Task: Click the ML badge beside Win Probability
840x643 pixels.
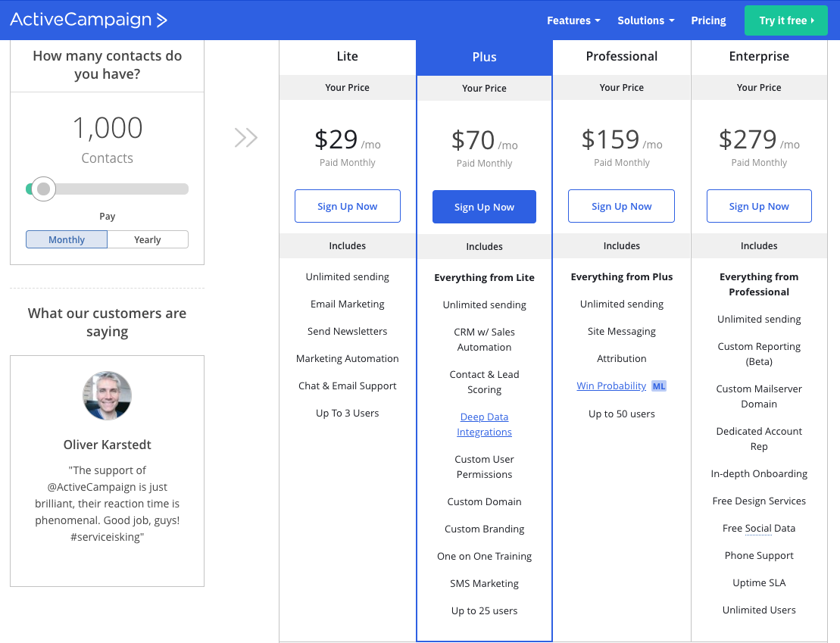Action: pyautogui.click(x=658, y=385)
